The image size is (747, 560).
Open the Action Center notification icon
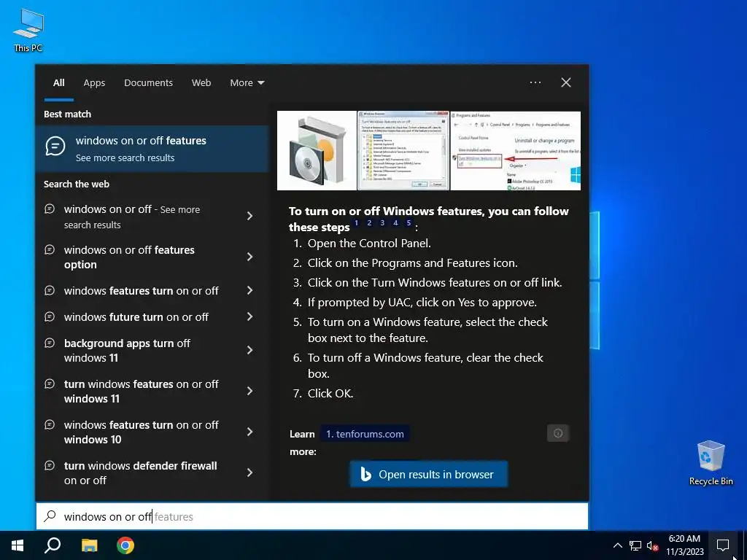pyautogui.click(x=723, y=545)
